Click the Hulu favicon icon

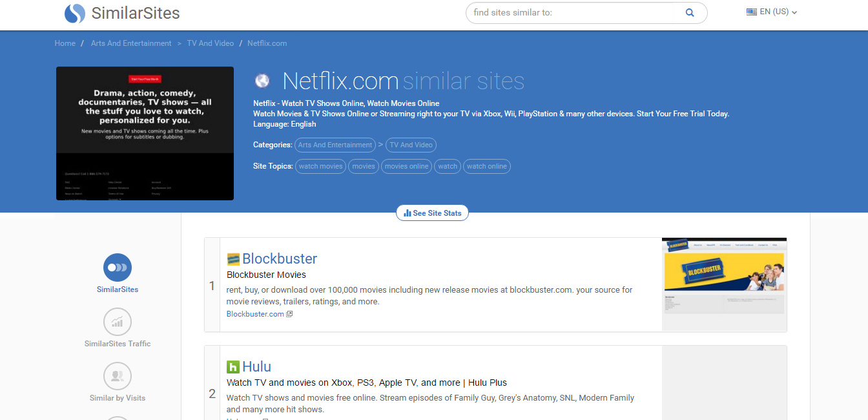coord(233,367)
